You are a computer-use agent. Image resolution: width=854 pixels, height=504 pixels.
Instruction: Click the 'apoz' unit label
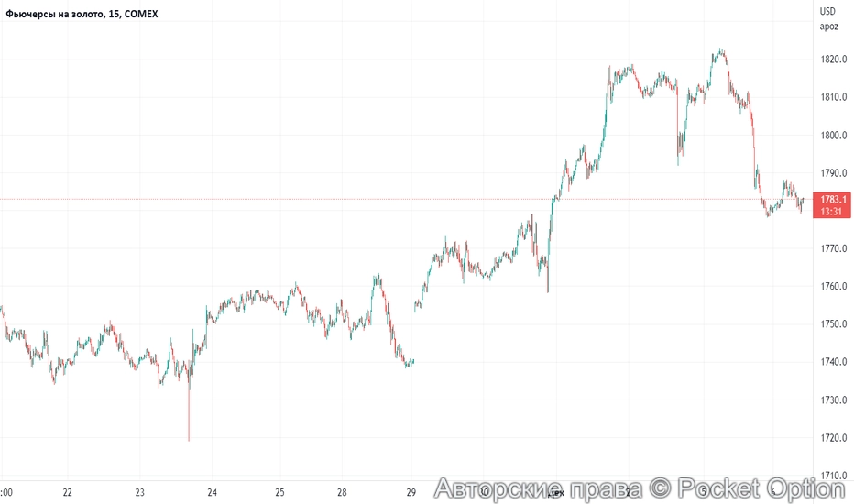(829, 27)
